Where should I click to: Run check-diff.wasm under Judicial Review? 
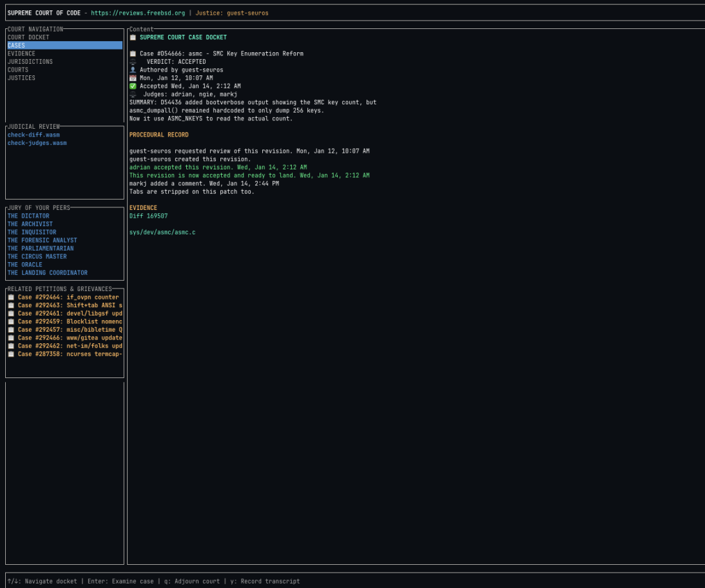coord(34,135)
